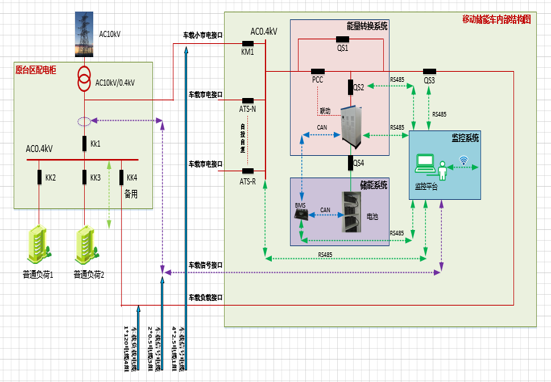Select the monitoring platform laptop icon
Image resolution: width=551 pixels, height=382 pixels.
tap(425, 164)
